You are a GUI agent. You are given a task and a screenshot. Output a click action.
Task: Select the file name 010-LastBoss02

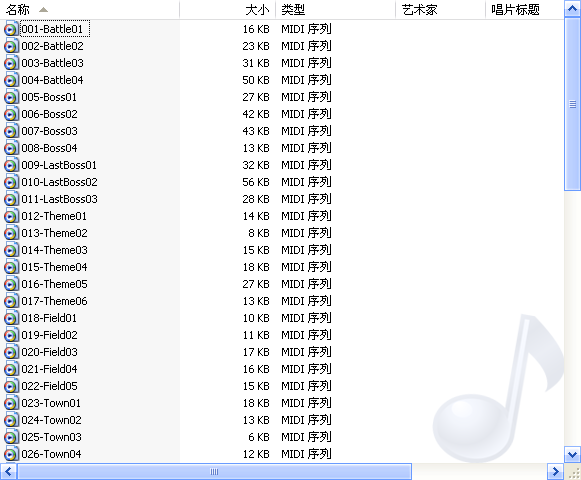pos(59,182)
